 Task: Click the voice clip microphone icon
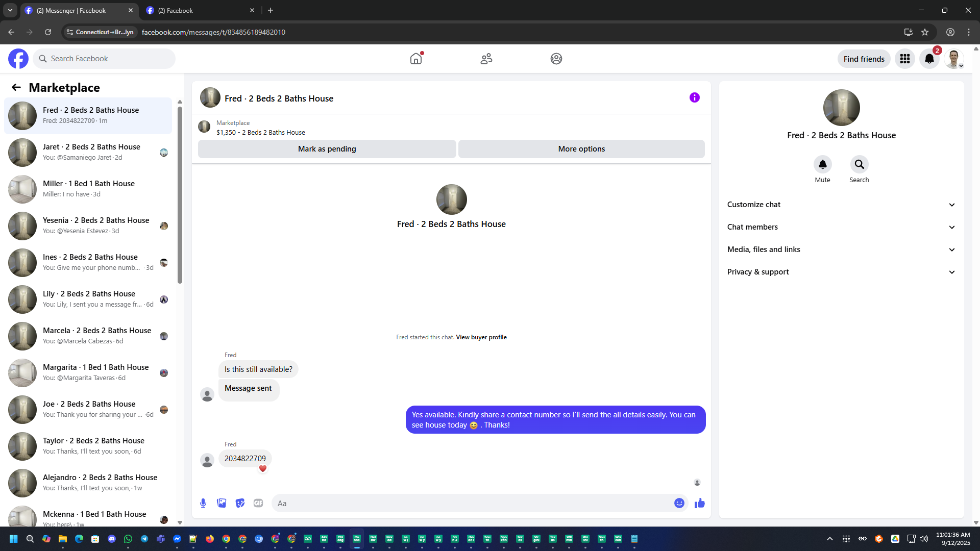203,503
